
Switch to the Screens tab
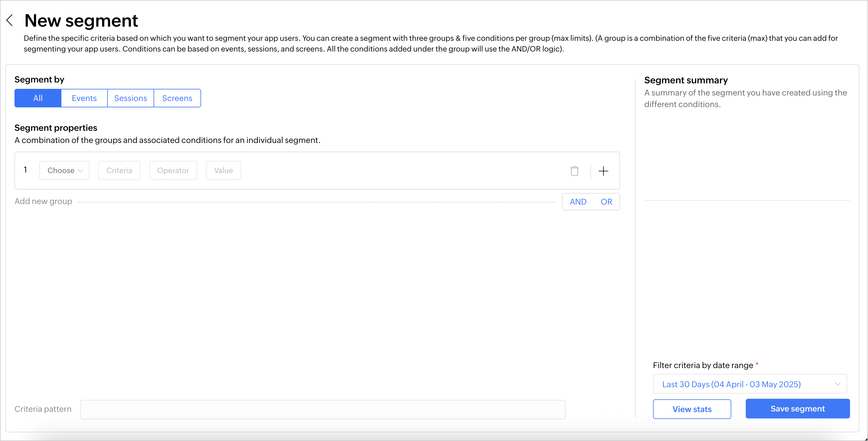tap(177, 98)
